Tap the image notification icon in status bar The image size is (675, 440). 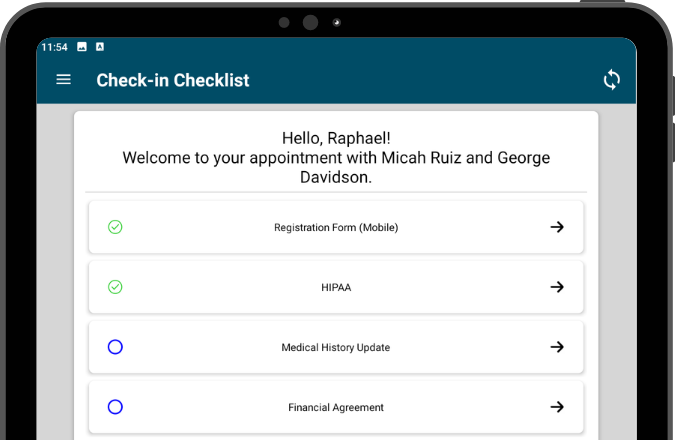coord(82,47)
